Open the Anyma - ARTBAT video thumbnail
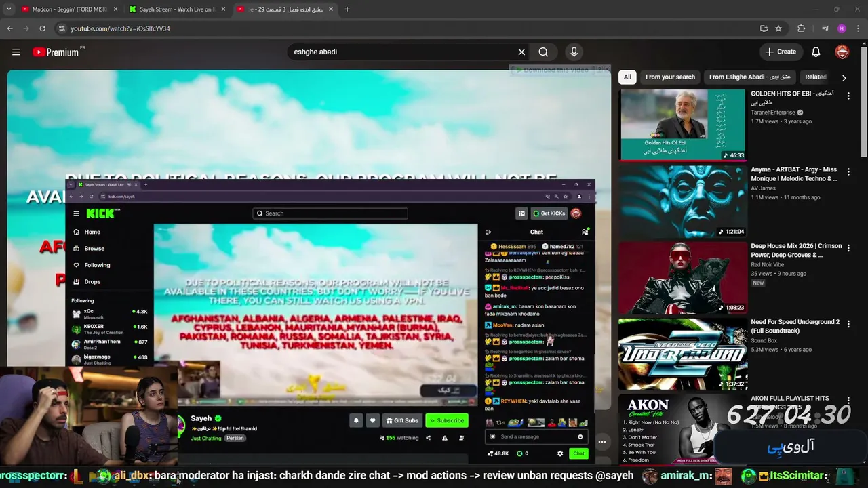 pyautogui.click(x=682, y=201)
